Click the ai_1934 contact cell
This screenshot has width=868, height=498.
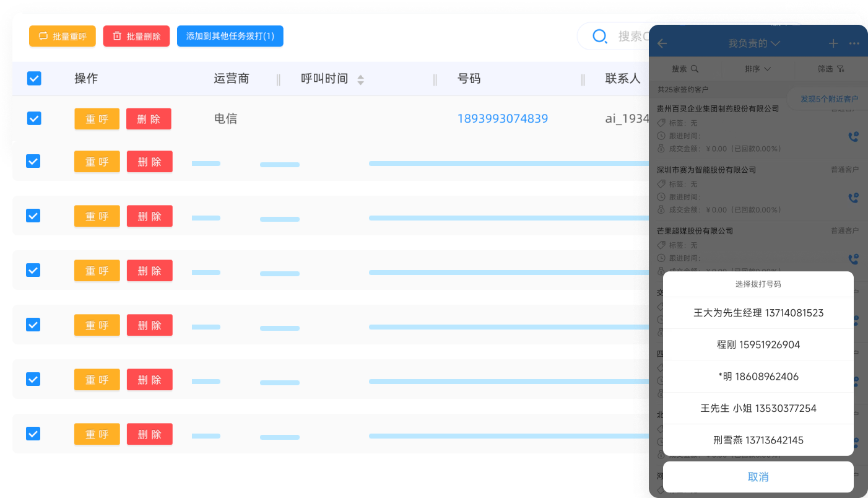tap(627, 118)
